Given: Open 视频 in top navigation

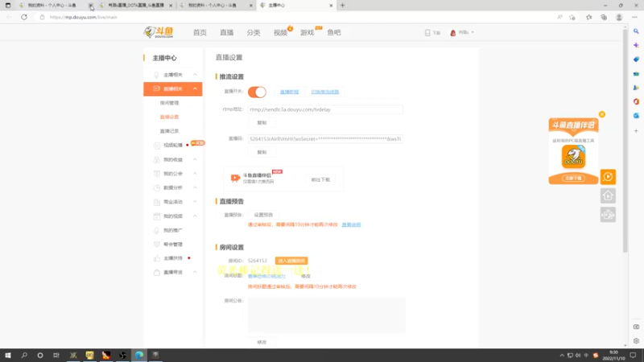Looking at the screenshot, I should pos(280,32).
